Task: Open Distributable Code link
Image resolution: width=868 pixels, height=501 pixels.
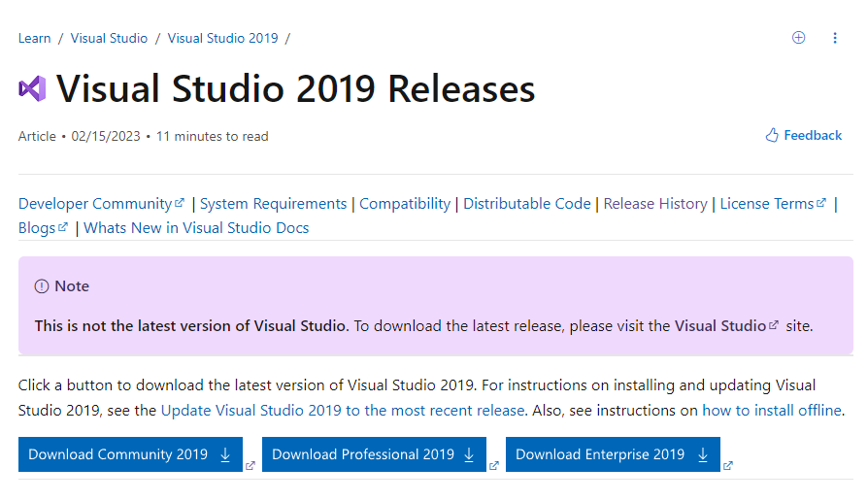Action: coord(527,204)
